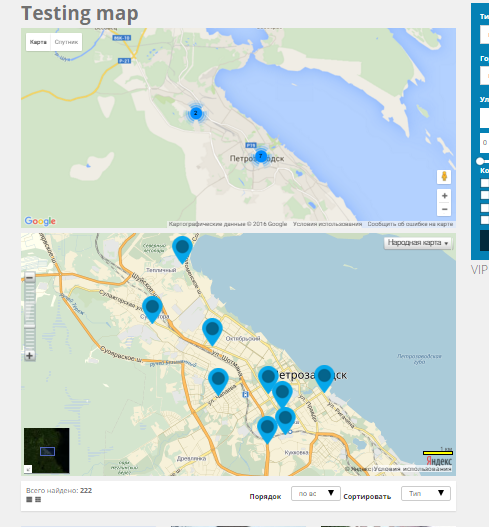Image resolution: width=489 pixels, height=527 pixels.
Task: Switch Google map to Спутник view
Action: click(66, 42)
